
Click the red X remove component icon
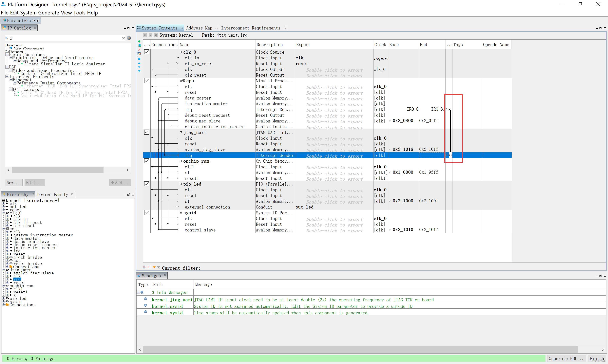139,49
